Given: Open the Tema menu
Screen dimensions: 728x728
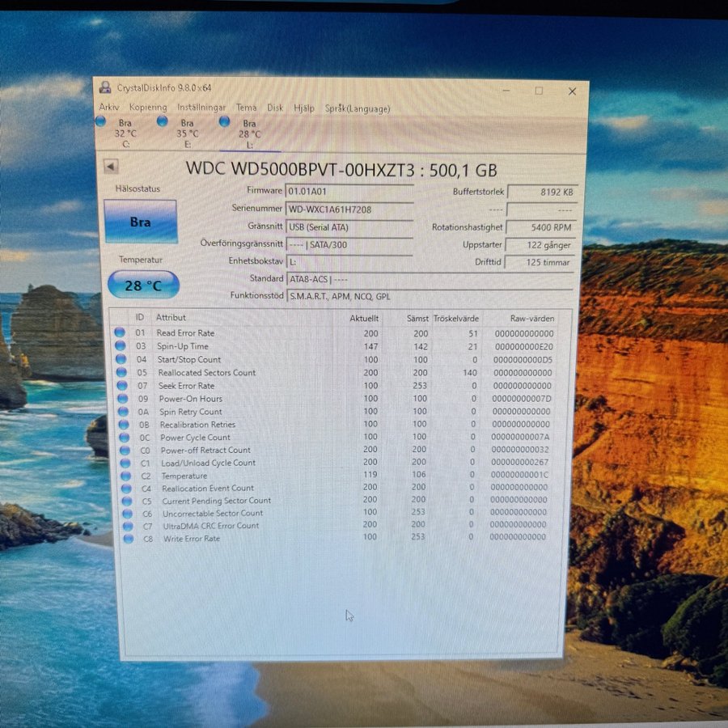Looking at the screenshot, I should 246,108.
